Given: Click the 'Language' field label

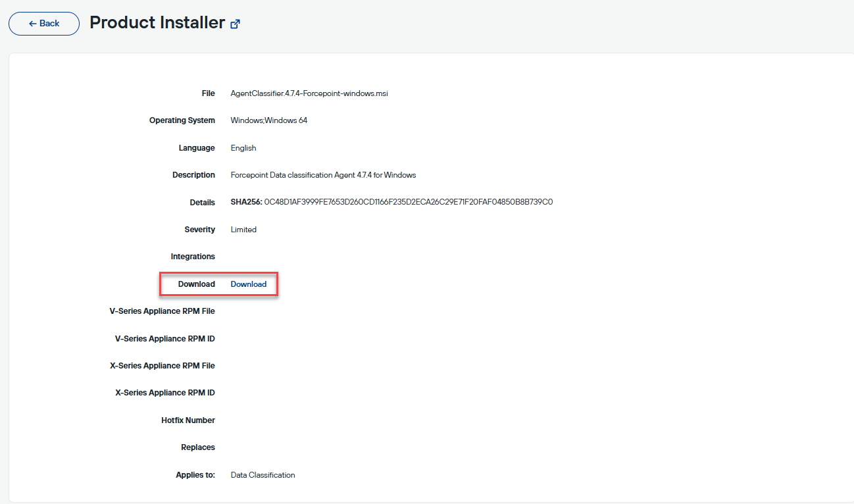Looking at the screenshot, I should pos(197,148).
